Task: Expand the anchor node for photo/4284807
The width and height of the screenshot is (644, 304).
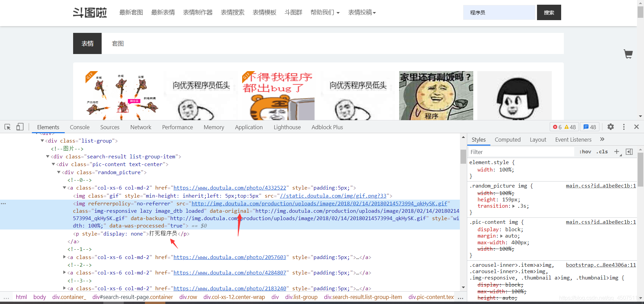Action: 64,273
